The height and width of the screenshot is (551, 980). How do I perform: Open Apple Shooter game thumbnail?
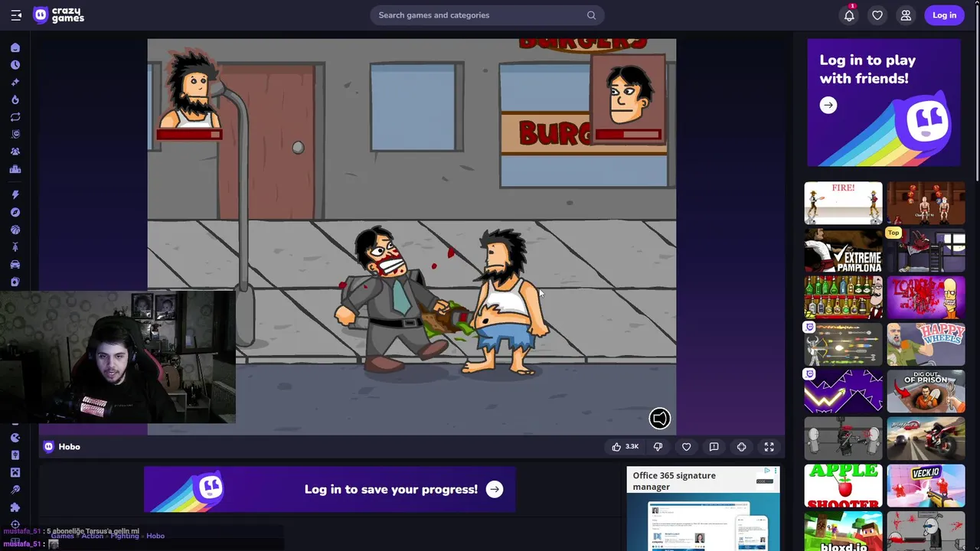coord(843,486)
